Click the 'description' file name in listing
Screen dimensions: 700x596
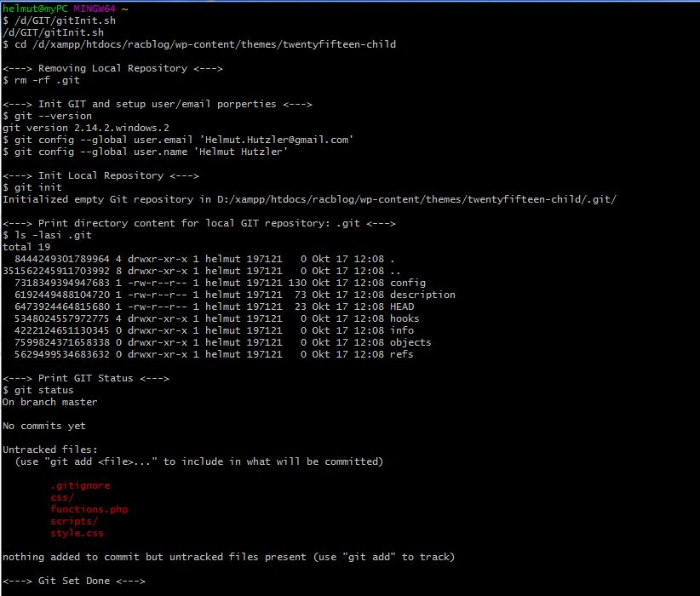(422, 295)
